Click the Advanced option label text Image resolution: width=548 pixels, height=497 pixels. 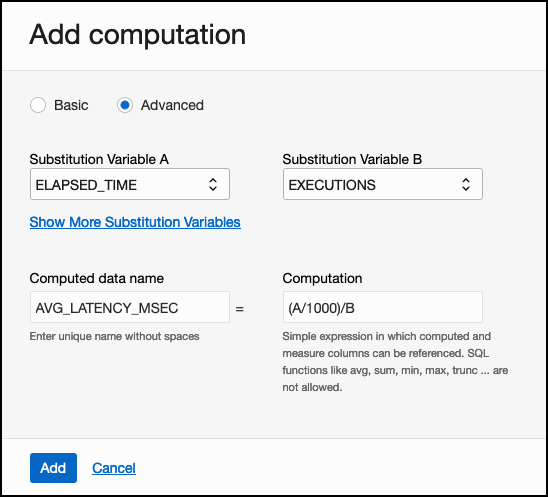coord(172,105)
